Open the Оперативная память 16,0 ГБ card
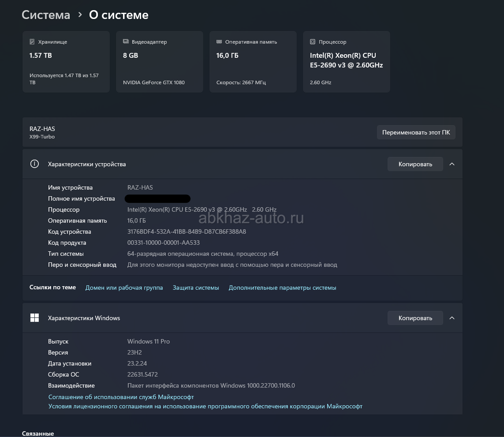The width and height of the screenshot is (504, 437). click(253, 62)
